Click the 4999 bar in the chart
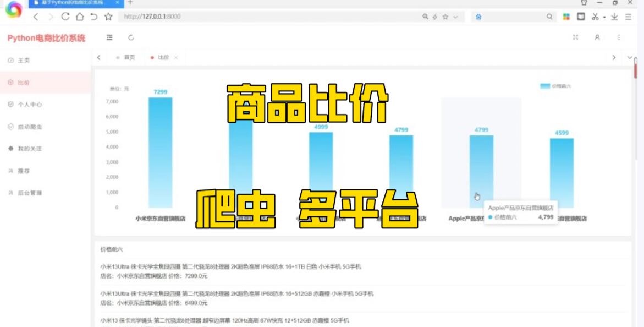644x327 pixels. pyautogui.click(x=321, y=170)
